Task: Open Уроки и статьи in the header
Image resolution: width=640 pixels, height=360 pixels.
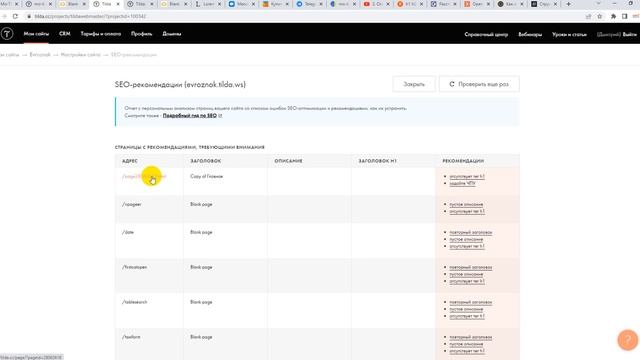Action: coord(569,34)
